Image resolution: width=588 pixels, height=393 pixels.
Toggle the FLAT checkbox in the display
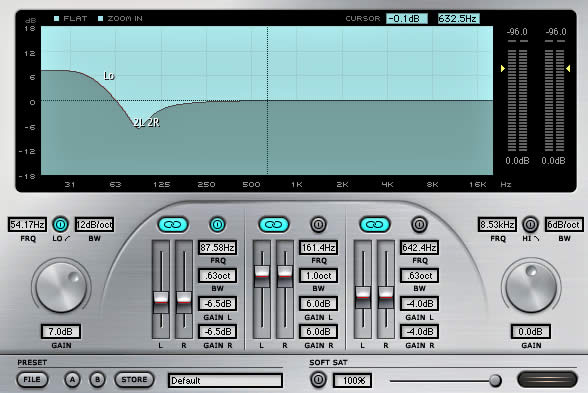[x=57, y=18]
